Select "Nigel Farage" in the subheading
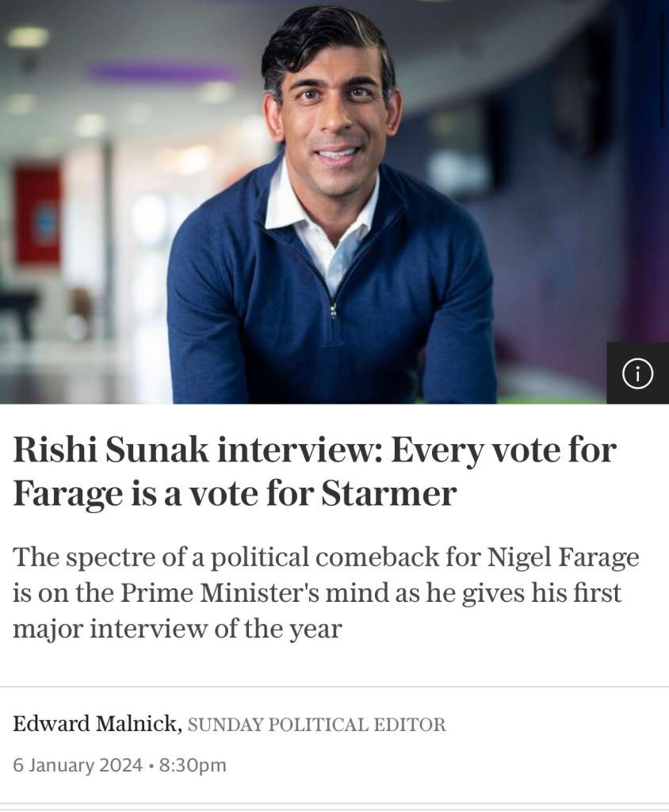Viewport: 669px width, 812px height. pos(563,557)
